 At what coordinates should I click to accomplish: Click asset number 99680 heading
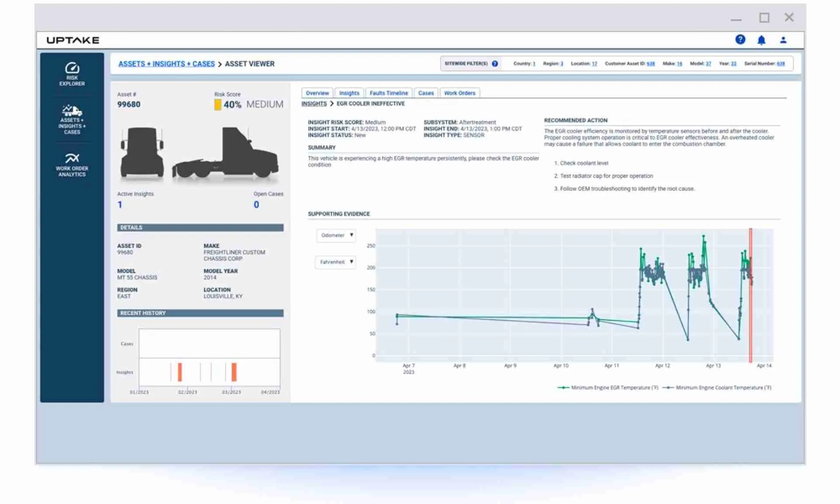[129, 105]
